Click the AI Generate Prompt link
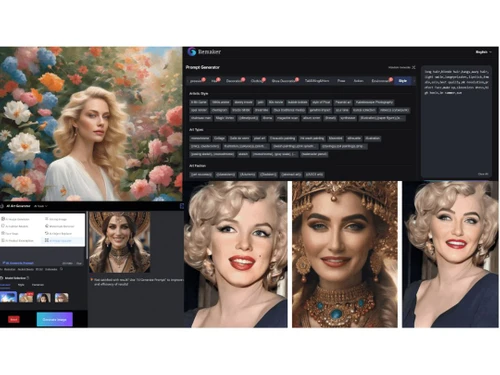The height and width of the screenshot is (375, 500). pos(19,263)
